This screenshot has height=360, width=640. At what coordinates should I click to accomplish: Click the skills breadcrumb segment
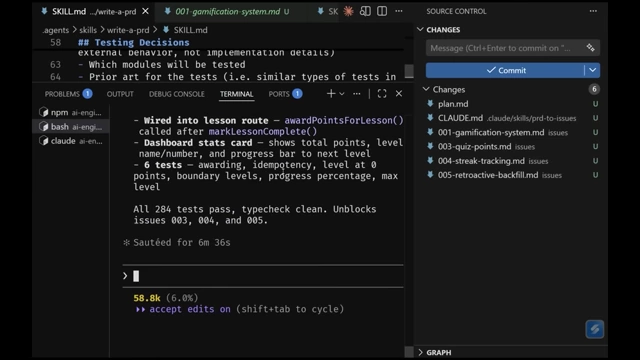88,30
